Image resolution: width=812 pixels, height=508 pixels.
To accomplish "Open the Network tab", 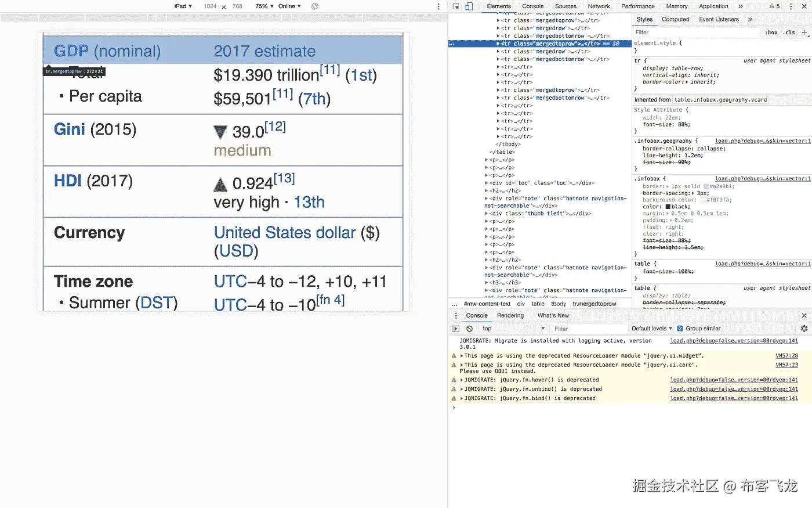I will point(599,6).
